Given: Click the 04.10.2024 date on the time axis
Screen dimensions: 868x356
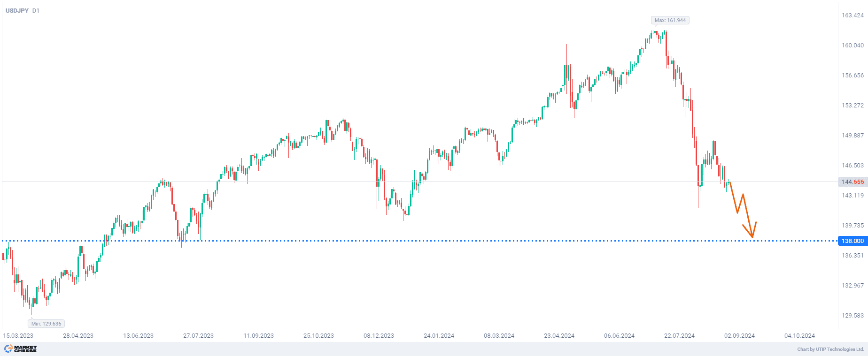Looking at the screenshot, I should [x=799, y=335].
